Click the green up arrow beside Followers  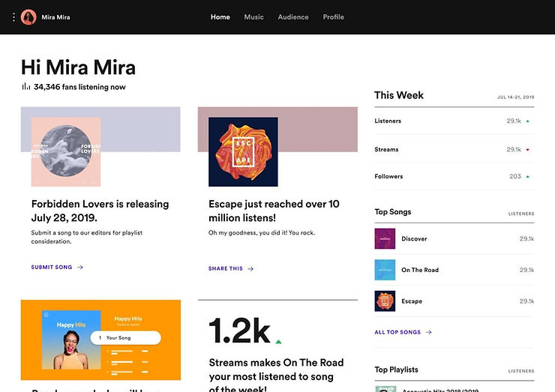(x=528, y=177)
